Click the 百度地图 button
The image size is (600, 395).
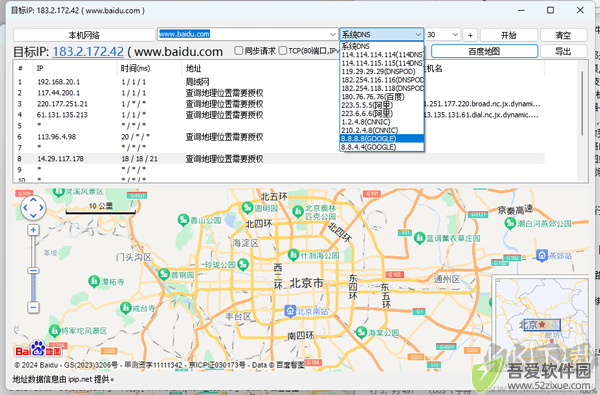[x=484, y=51]
